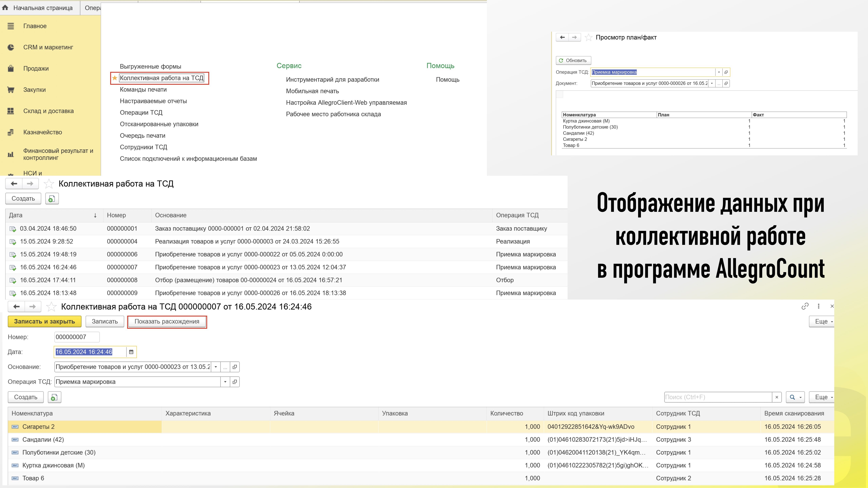Click copy icon beside table's Создать button
868x488 pixels.
point(54,397)
